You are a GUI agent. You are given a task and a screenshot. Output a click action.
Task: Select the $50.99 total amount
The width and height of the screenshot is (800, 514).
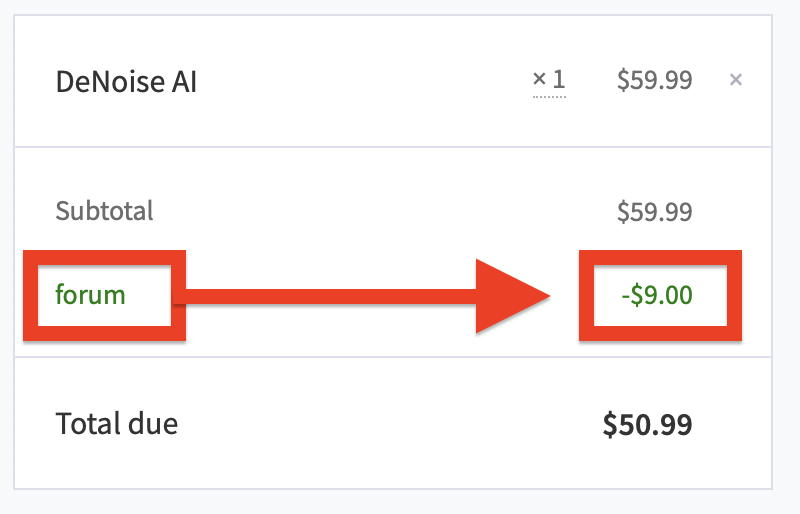648,425
